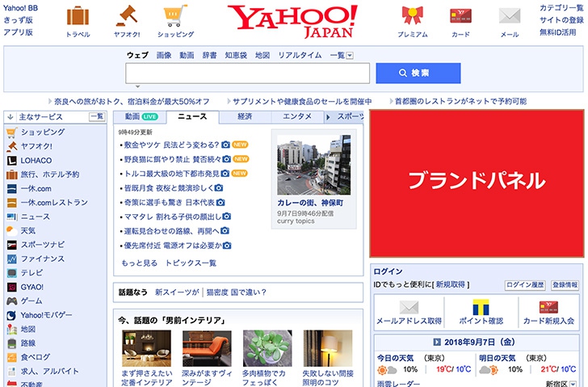Open the 雨雲レーダー link
The image size is (588, 387).
pyautogui.click(x=398, y=383)
